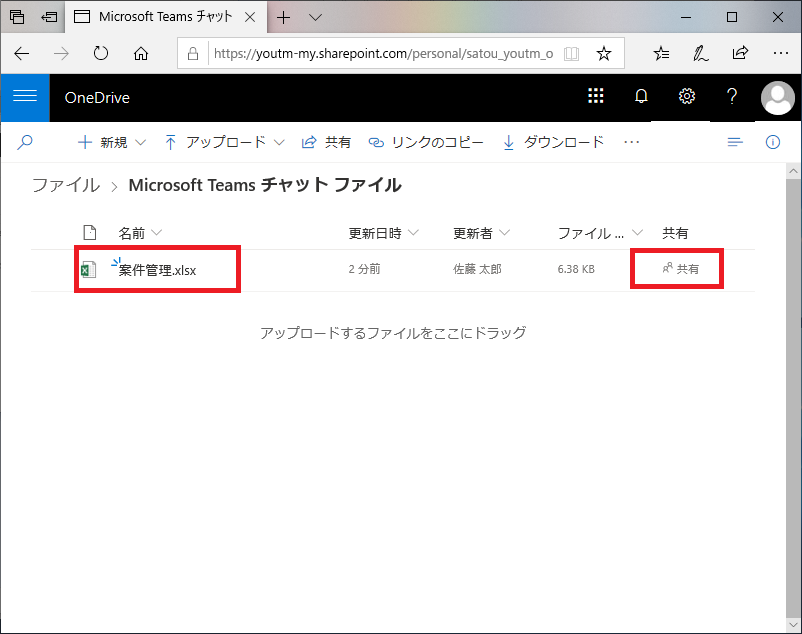The width and height of the screenshot is (802, 634).
Task: Click the address bar URL
Action: [384, 53]
